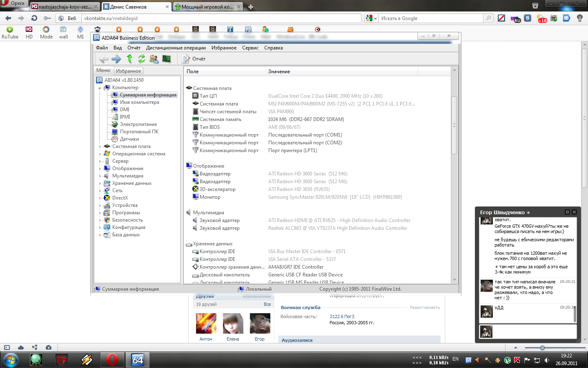
Task: Expand the Отображение tree node
Action: (x=99, y=169)
